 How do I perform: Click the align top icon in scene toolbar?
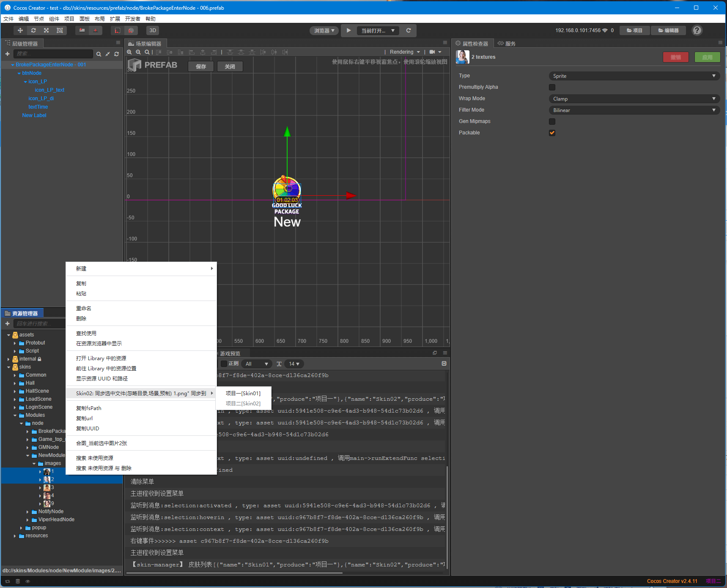point(159,52)
